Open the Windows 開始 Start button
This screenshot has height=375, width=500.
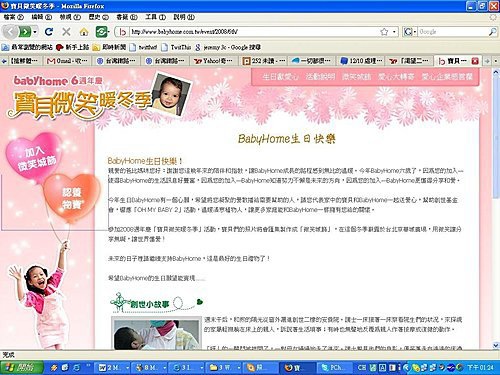(x=22, y=367)
